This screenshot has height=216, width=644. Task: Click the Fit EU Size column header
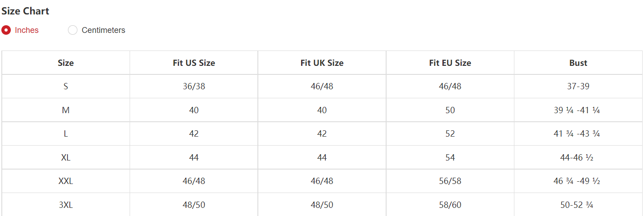[x=450, y=63]
